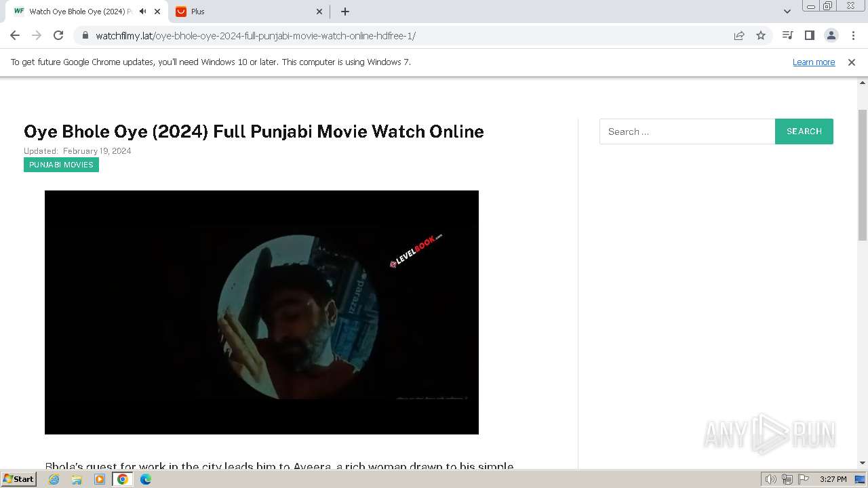The image size is (868, 488).
Task: Open Windows Media Player from taskbar
Action: point(100,479)
